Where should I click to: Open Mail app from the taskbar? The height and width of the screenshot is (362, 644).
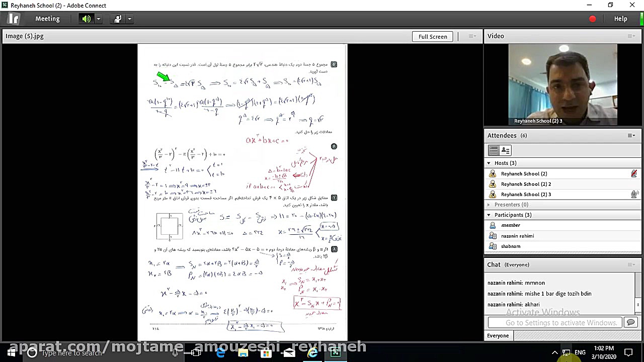pyautogui.click(x=289, y=353)
